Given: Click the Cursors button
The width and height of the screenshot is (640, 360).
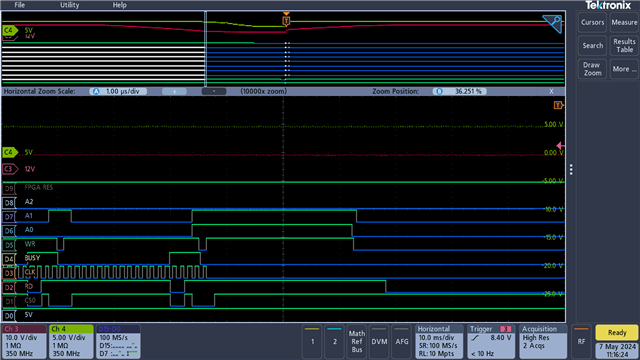Looking at the screenshot, I should [x=592, y=22].
